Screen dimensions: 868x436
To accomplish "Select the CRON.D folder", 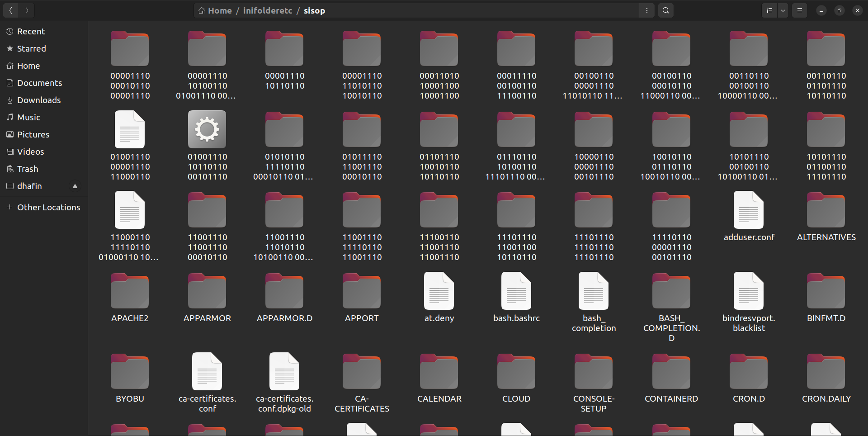I will coord(749,378).
